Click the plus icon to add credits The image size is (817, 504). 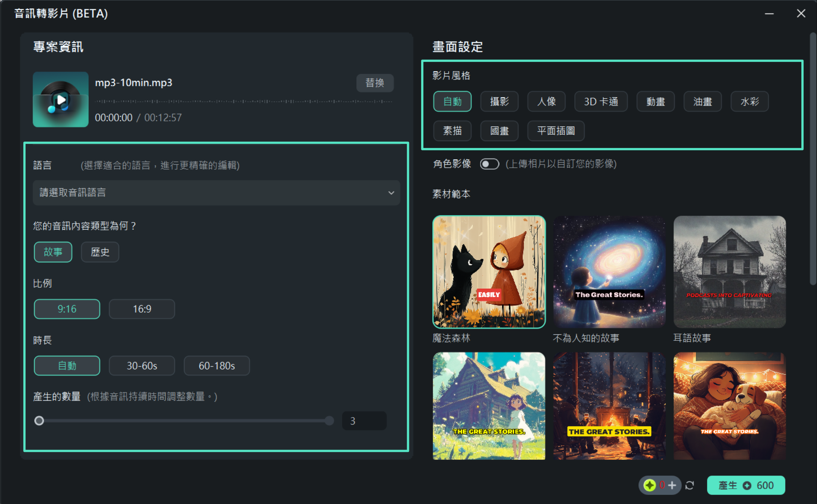672,486
